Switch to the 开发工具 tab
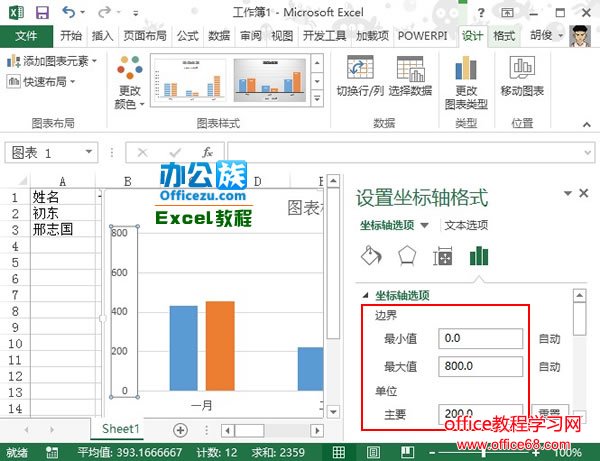This screenshot has height=461, width=600. [x=324, y=36]
